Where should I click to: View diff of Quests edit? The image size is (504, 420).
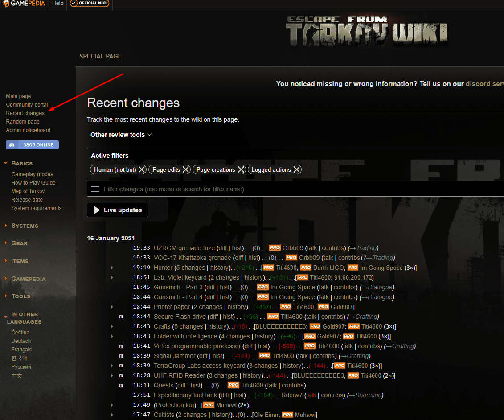coord(181,385)
